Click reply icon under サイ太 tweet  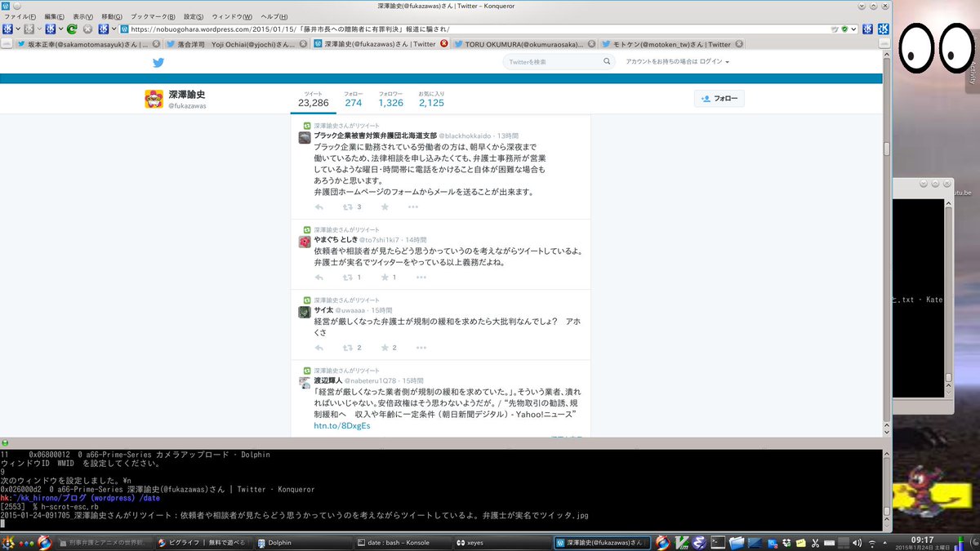tap(319, 348)
